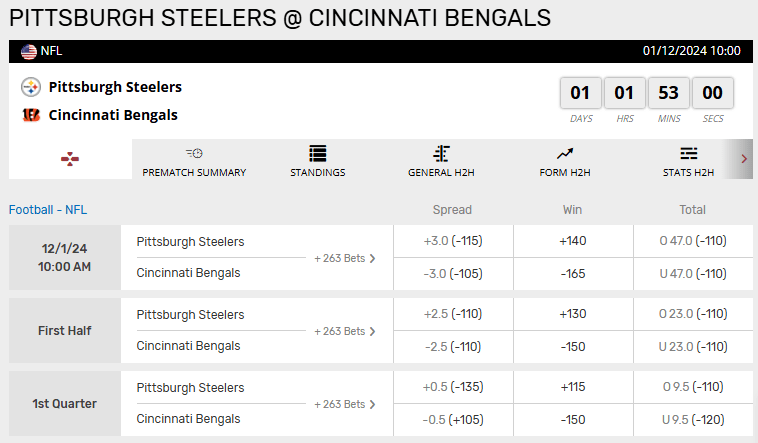Screen dimensions: 758x443
Task: Pick Under 9.5 (-120) 1st Quarter total
Action: 692,419
